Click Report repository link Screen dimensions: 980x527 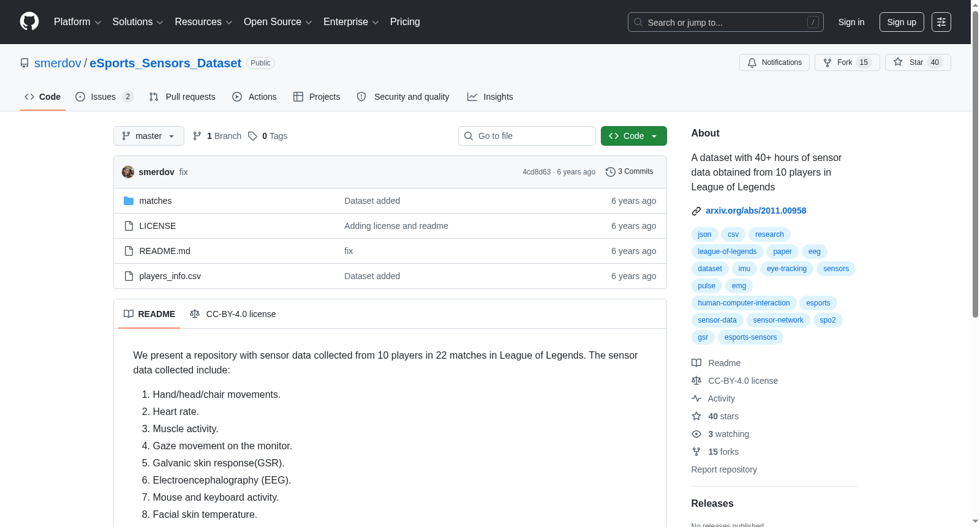point(724,469)
